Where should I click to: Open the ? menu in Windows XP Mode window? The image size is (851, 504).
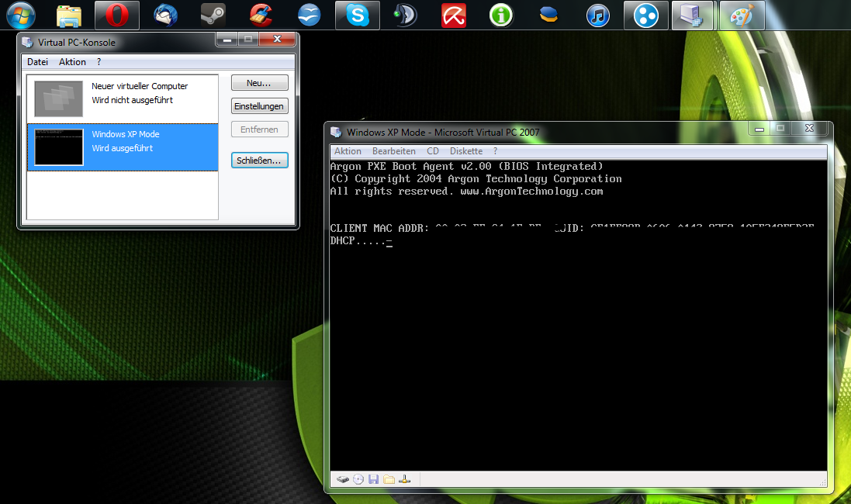tap(495, 151)
